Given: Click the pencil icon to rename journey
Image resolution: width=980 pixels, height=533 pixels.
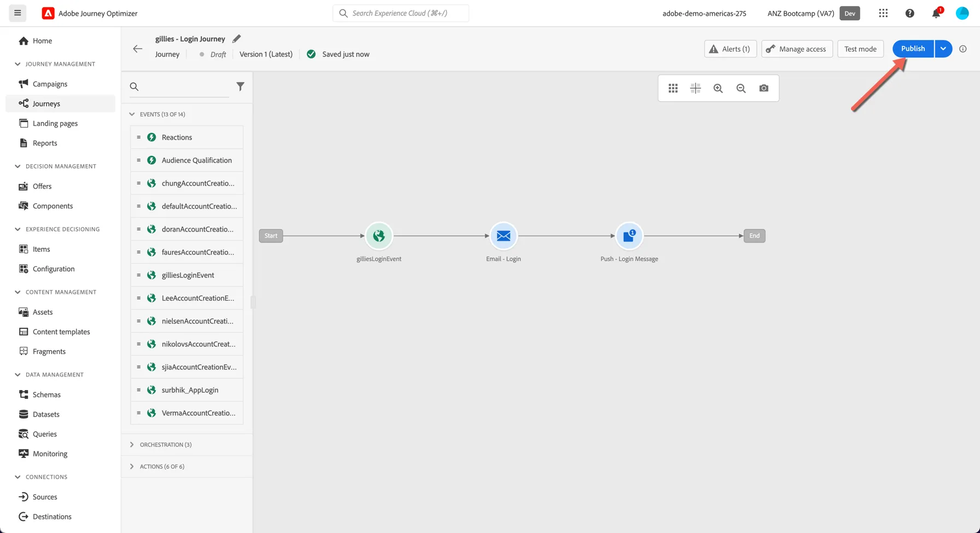Looking at the screenshot, I should (x=236, y=39).
